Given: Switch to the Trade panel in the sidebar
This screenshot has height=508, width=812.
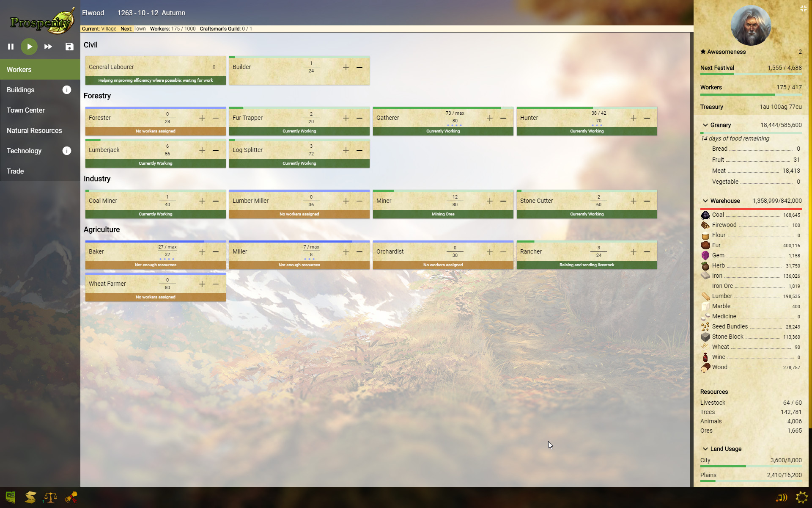Looking at the screenshot, I should (x=15, y=171).
